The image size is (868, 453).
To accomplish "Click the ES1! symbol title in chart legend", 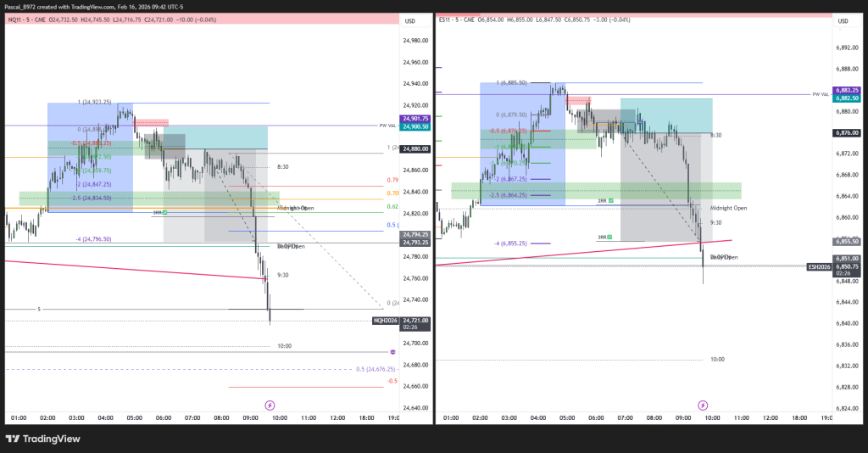I will 447,20.
